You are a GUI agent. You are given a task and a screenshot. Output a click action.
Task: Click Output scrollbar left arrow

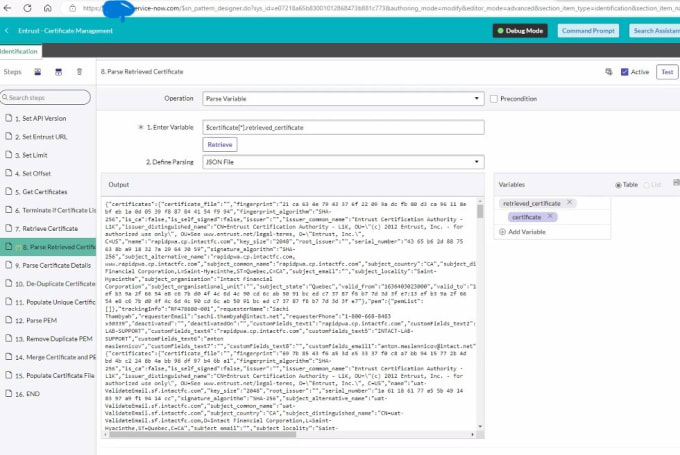point(106,434)
